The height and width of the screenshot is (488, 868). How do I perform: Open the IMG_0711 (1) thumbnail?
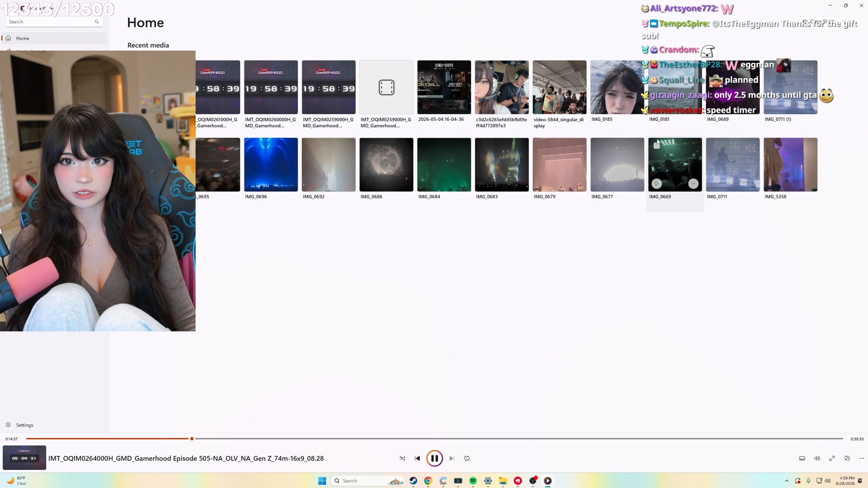(x=790, y=87)
